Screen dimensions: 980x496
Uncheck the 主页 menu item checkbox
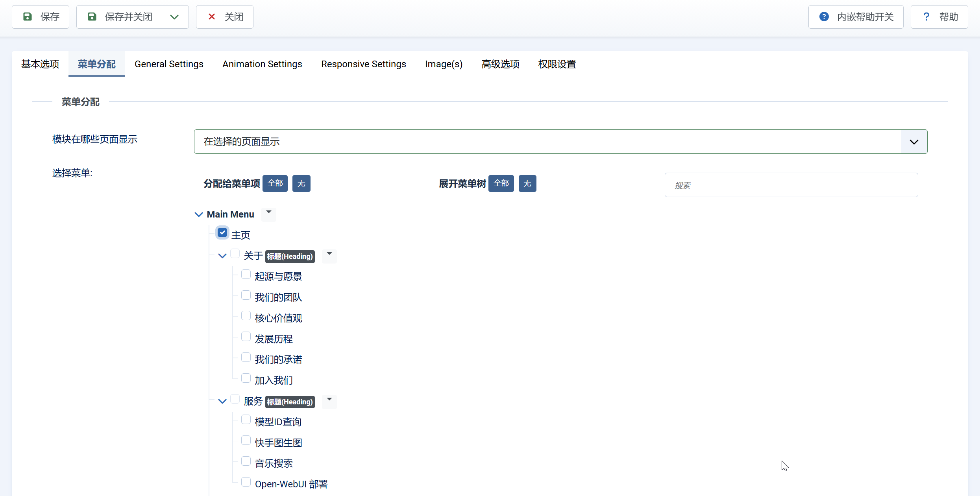(222, 233)
